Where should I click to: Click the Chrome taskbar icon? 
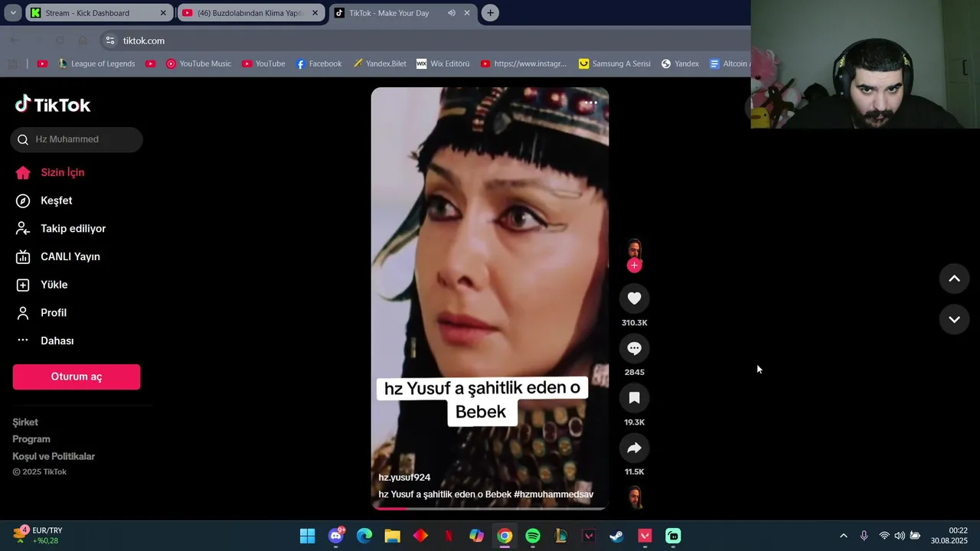(505, 536)
